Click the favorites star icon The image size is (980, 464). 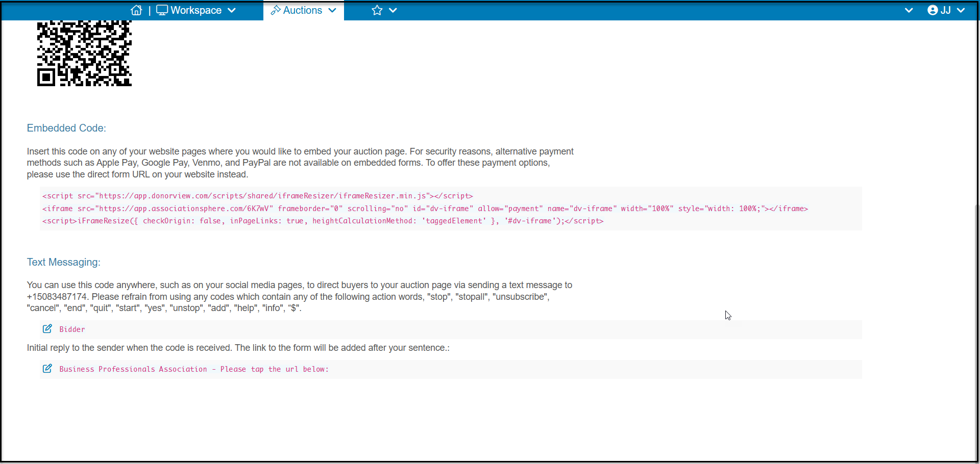[377, 10]
